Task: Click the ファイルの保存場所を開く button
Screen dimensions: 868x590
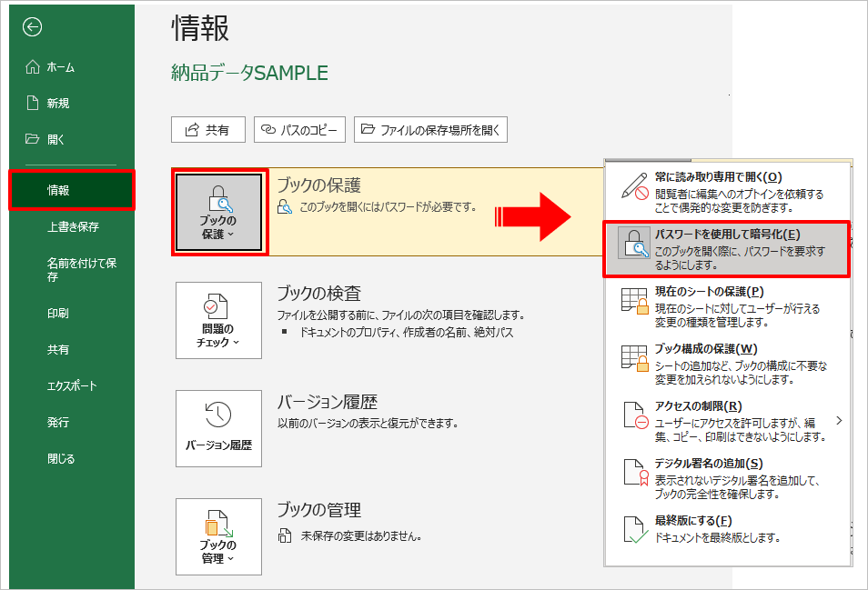Action: (x=430, y=130)
